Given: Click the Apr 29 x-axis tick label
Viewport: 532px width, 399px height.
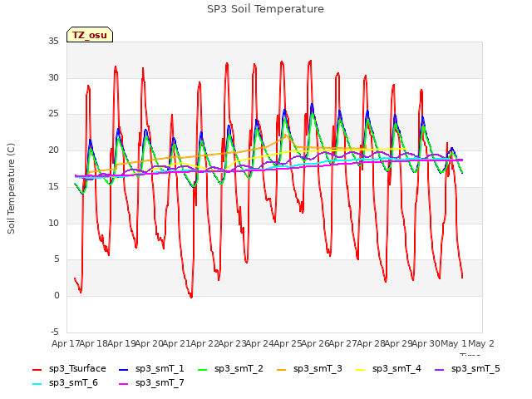Looking at the screenshot, I should tap(398, 343).
